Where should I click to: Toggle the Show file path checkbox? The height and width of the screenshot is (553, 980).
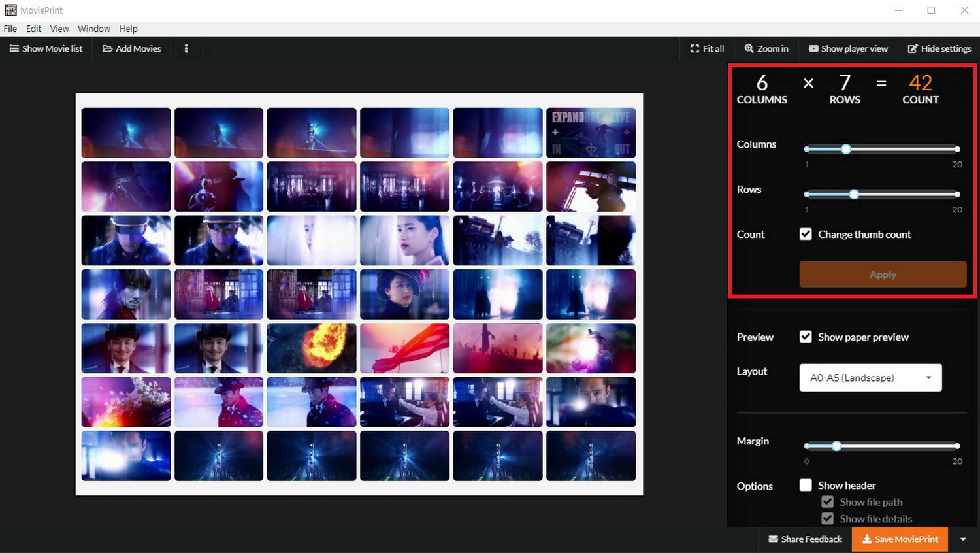(x=828, y=502)
